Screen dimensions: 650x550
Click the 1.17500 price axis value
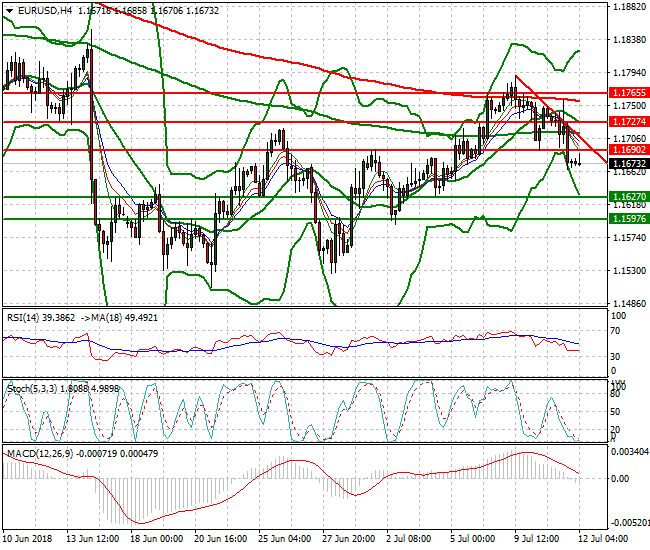pos(629,106)
